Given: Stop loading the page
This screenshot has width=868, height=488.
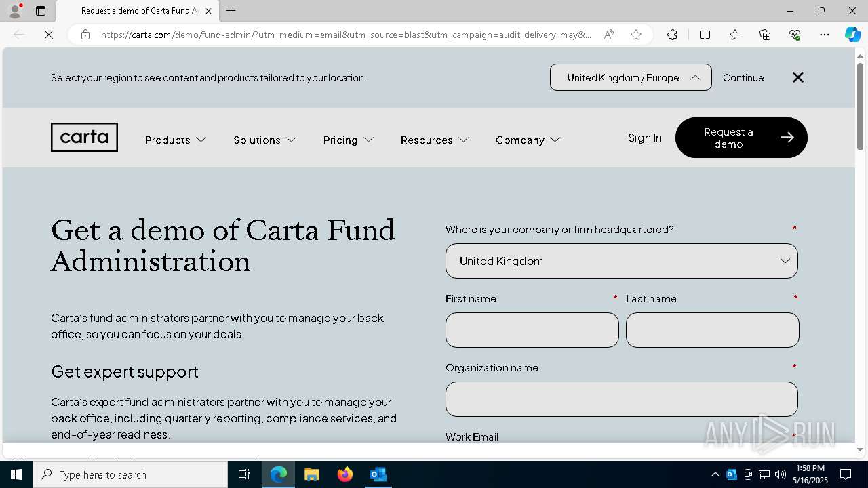Looking at the screenshot, I should coord(49,35).
